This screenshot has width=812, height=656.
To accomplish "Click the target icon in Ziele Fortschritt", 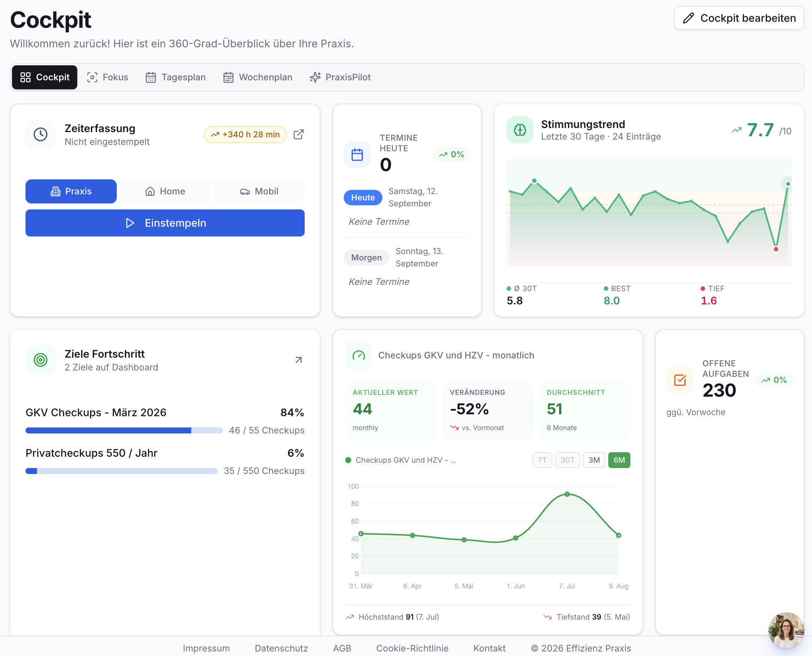I will pyautogui.click(x=41, y=360).
